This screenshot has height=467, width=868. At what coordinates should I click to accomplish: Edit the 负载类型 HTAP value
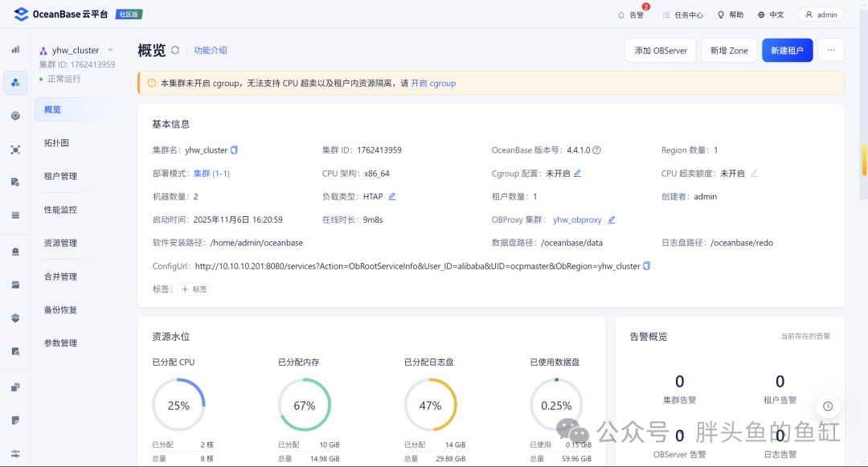click(x=392, y=196)
